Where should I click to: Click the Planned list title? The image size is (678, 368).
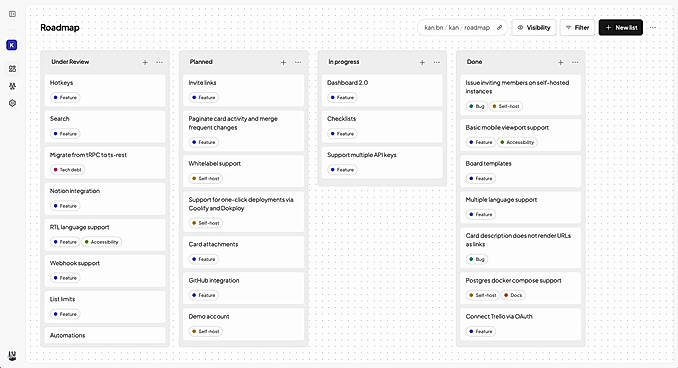click(x=201, y=62)
